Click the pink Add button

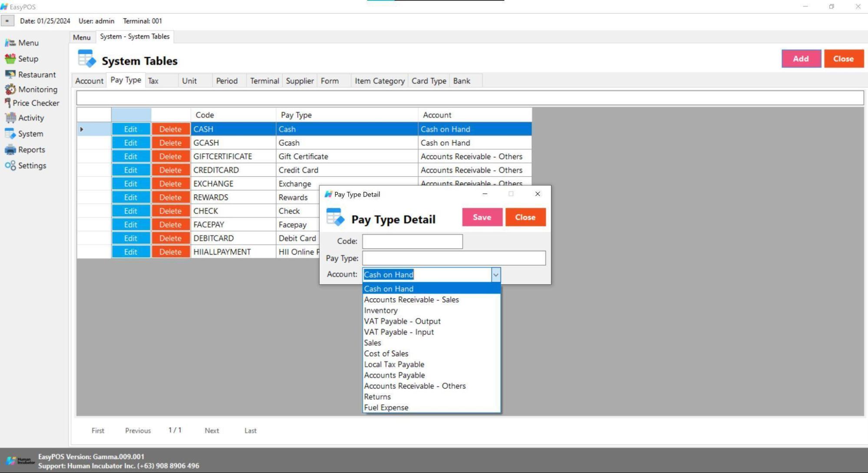[800, 59]
